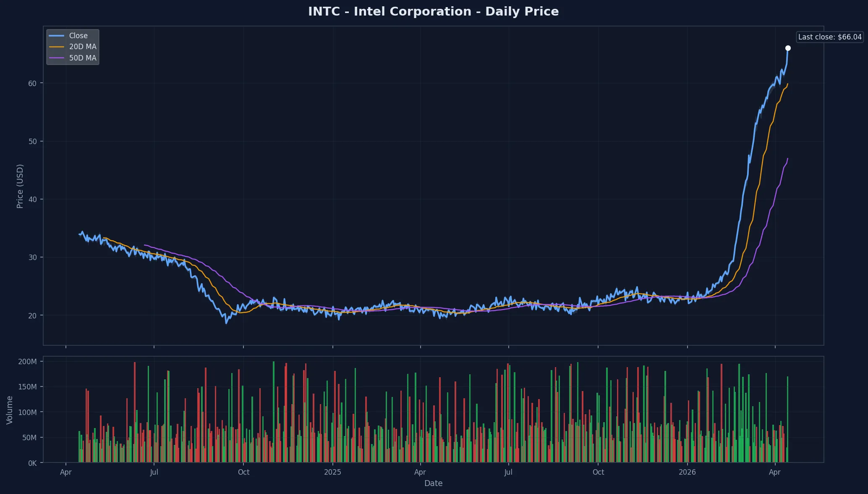Click the 'Price (USD)' y-axis label
This screenshot has width=868, height=494.
20,186
